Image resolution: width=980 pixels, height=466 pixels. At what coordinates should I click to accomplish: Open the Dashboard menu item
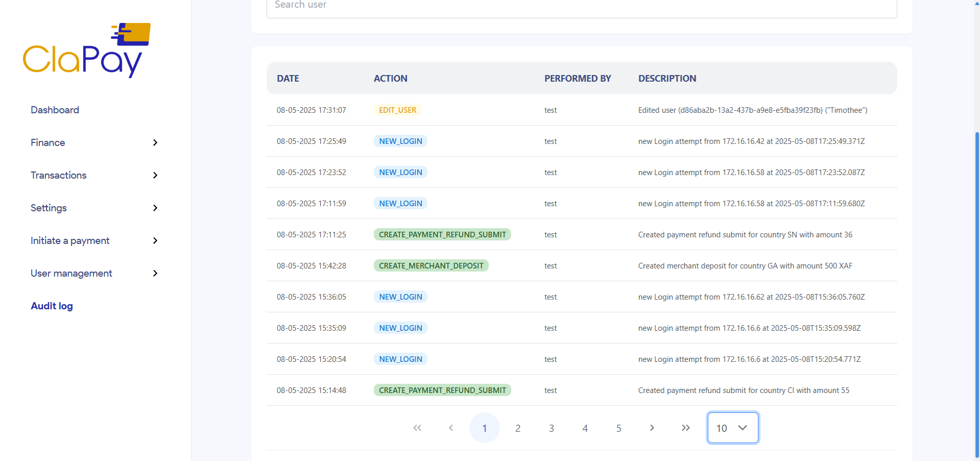tap(55, 110)
